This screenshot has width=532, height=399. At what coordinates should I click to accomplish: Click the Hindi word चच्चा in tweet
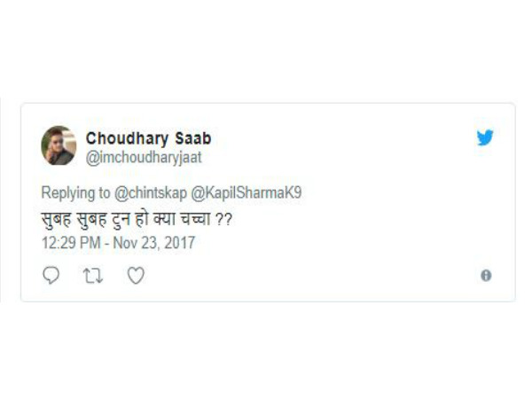click(x=196, y=218)
